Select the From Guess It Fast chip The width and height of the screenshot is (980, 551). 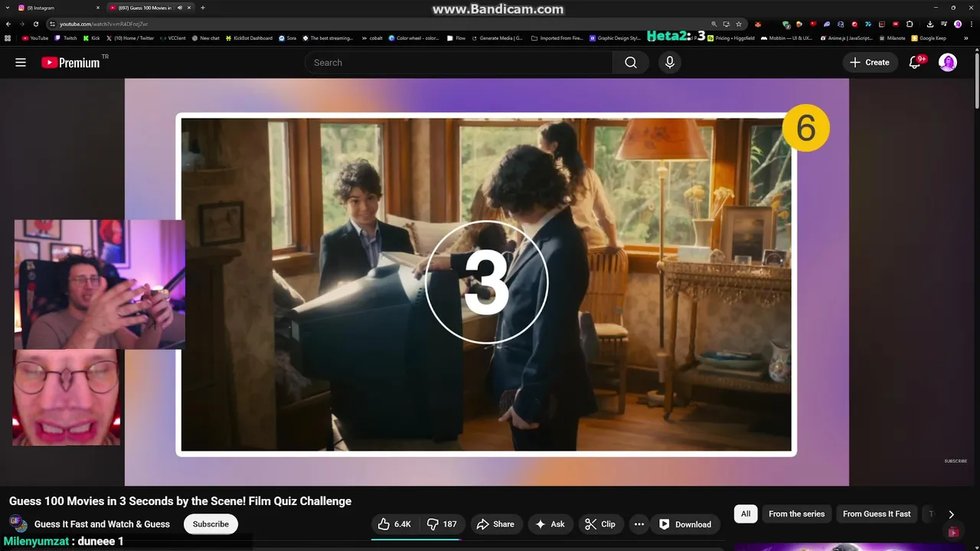click(877, 514)
